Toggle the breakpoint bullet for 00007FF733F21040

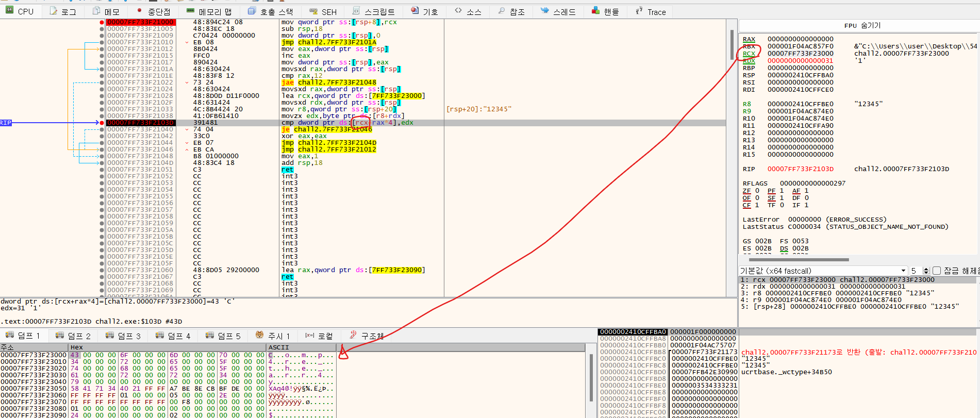point(102,129)
